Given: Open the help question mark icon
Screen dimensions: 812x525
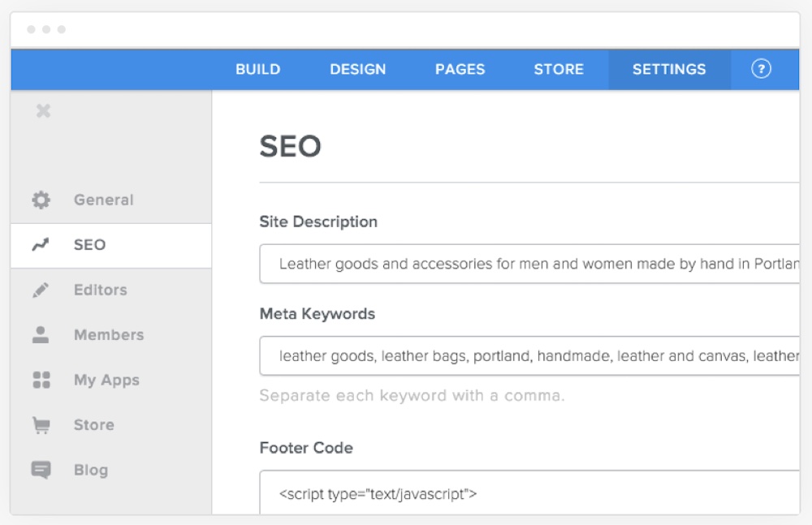Looking at the screenshot, I should [x=761, y=69].
